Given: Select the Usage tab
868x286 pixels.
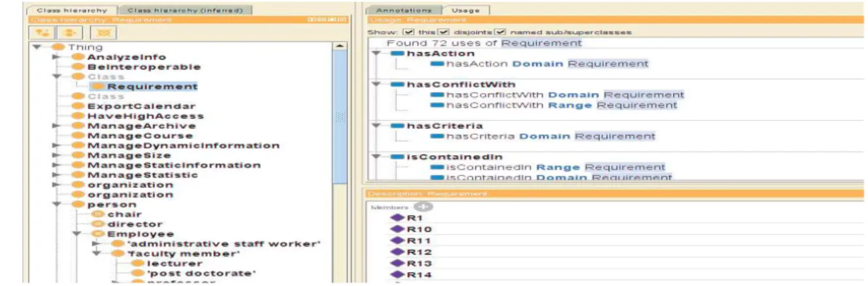Looking at the screenshot, I should pos(465,10).
